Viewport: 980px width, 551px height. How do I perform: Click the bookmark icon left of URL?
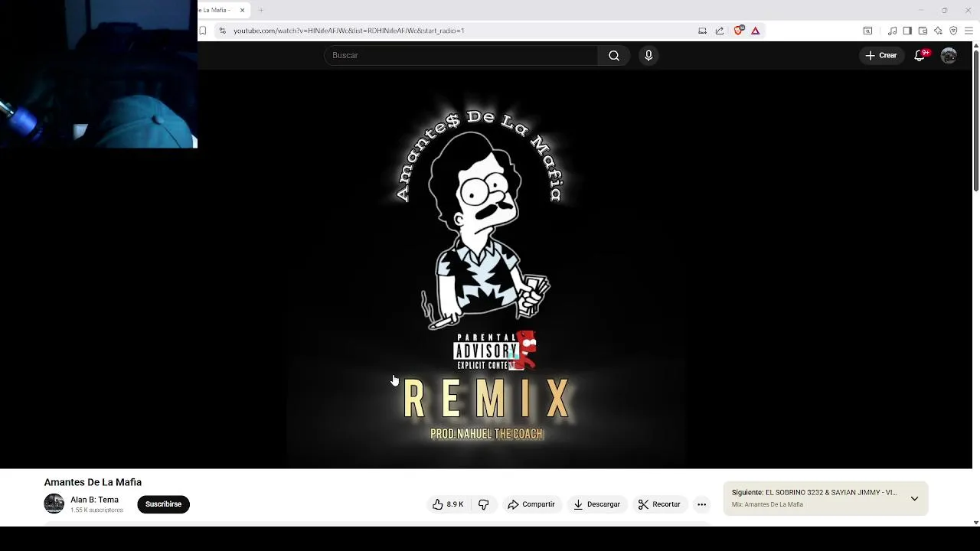[x=203, y=31]
